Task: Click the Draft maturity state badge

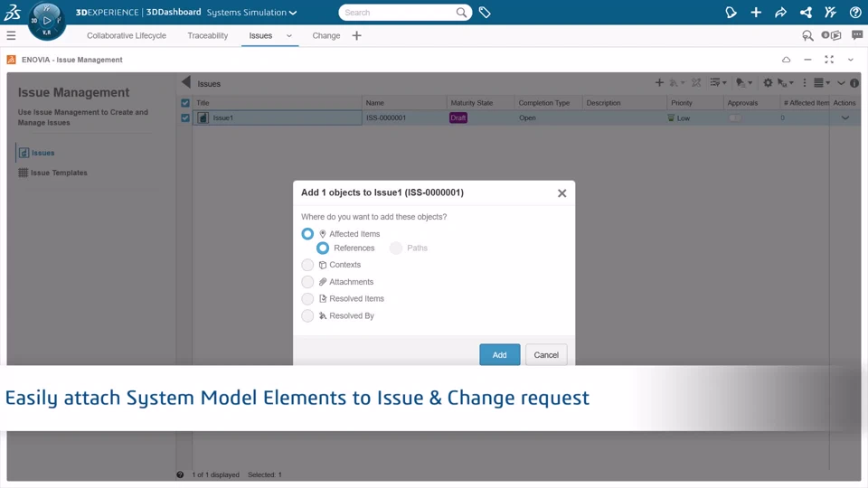Action: point(458,117)
